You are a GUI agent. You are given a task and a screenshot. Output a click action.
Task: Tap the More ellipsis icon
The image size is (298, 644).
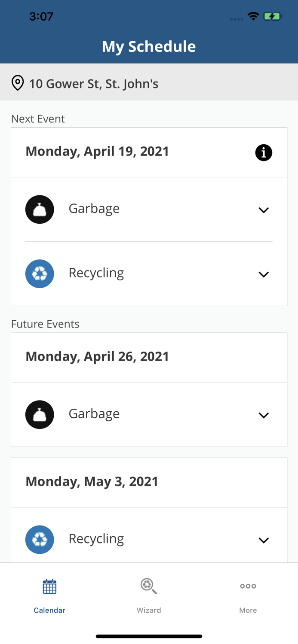248,586
